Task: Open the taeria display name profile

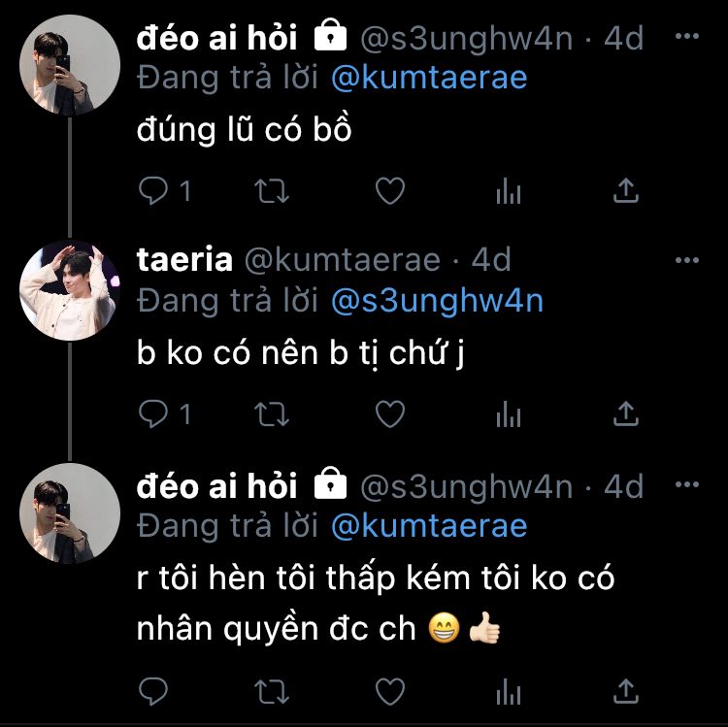Action: point(184,260)
